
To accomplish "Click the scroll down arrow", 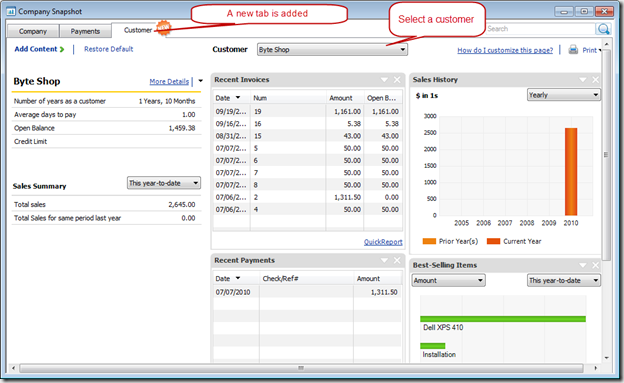I will [606, 358].
